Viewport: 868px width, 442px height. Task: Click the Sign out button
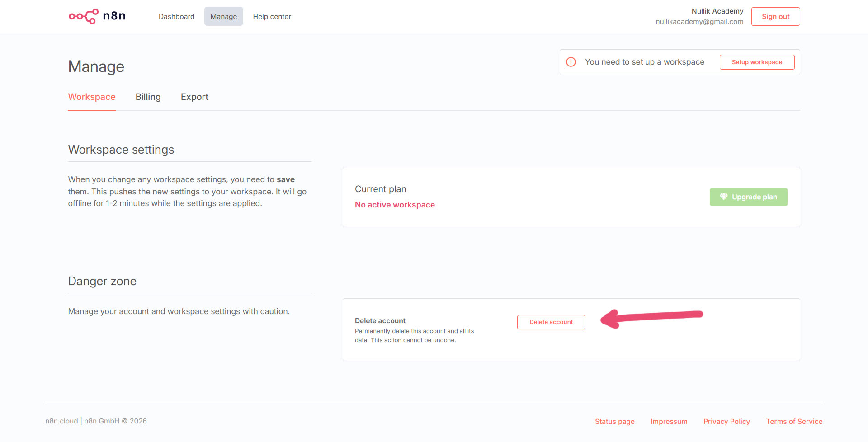coord(775,16)
